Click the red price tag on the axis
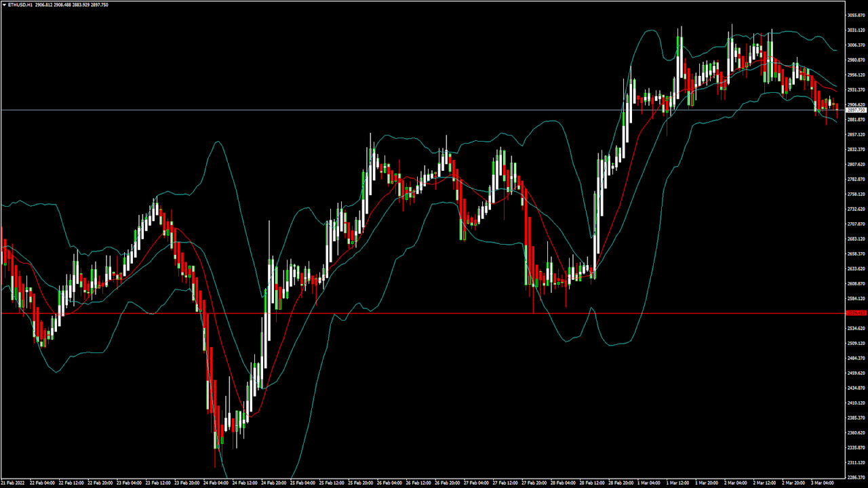Image resolution: width=868 pixels, height=488 pixels. pos(856,313)
